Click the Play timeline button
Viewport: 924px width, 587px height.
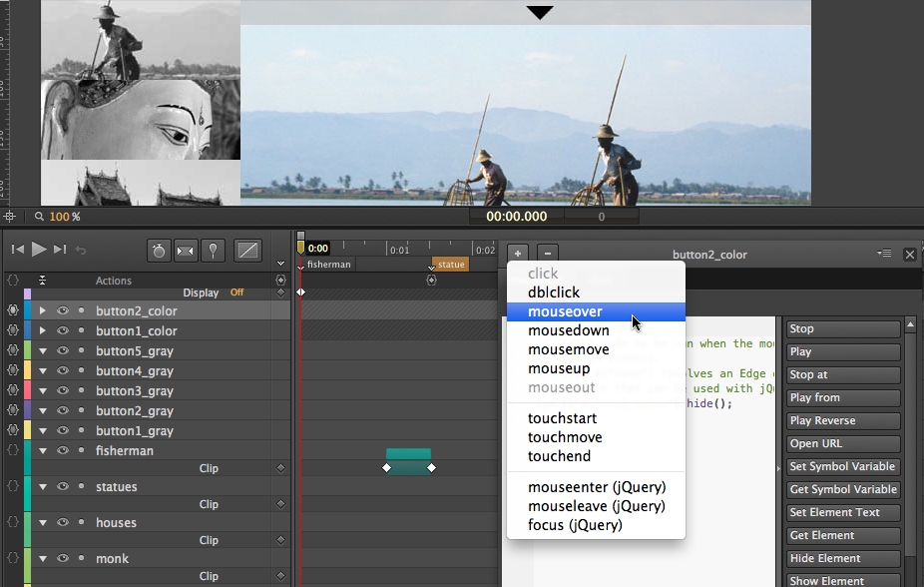point(39,250)
